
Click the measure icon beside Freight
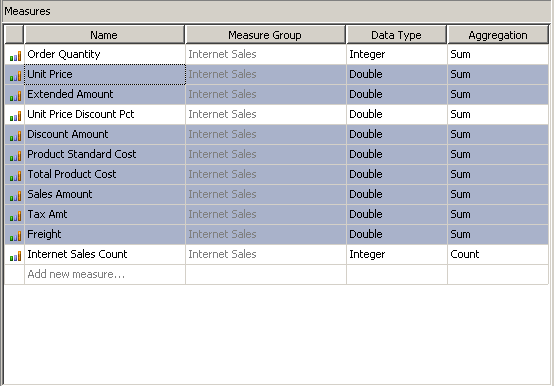tap(15, 236)
